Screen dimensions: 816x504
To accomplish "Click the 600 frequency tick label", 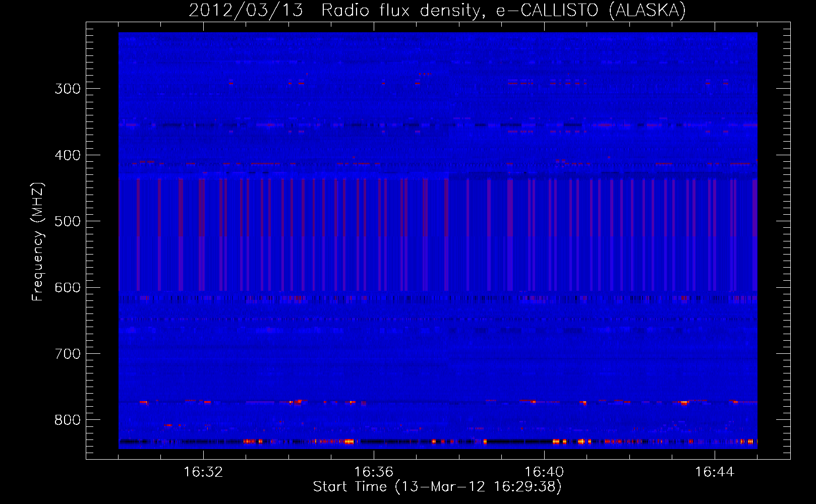I will (68, 288).
